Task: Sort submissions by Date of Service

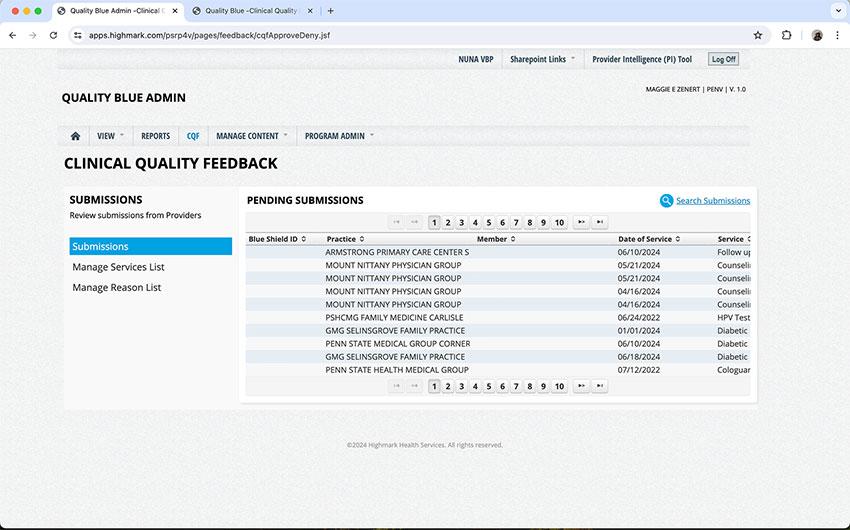Action: pos(649,239)
